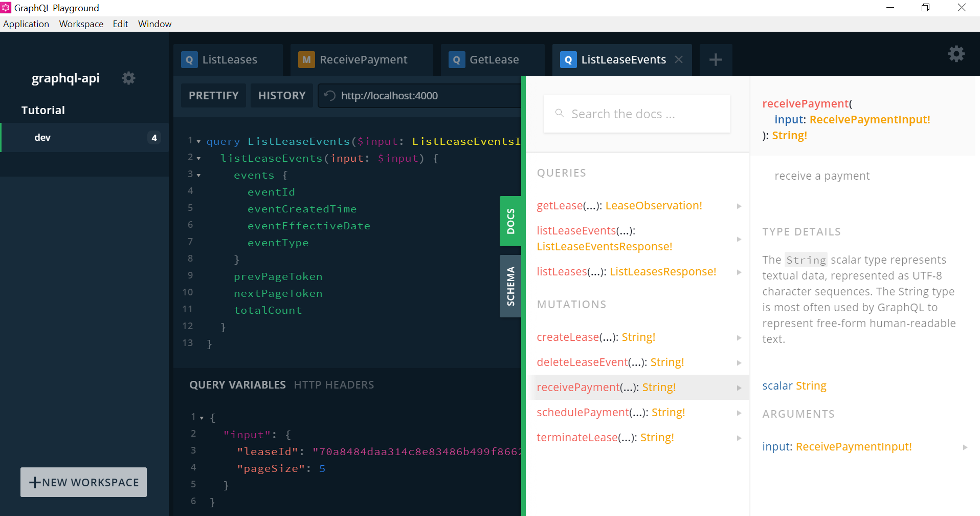
Task: Switch to the ListLeases tab
Action: (228, 60)
